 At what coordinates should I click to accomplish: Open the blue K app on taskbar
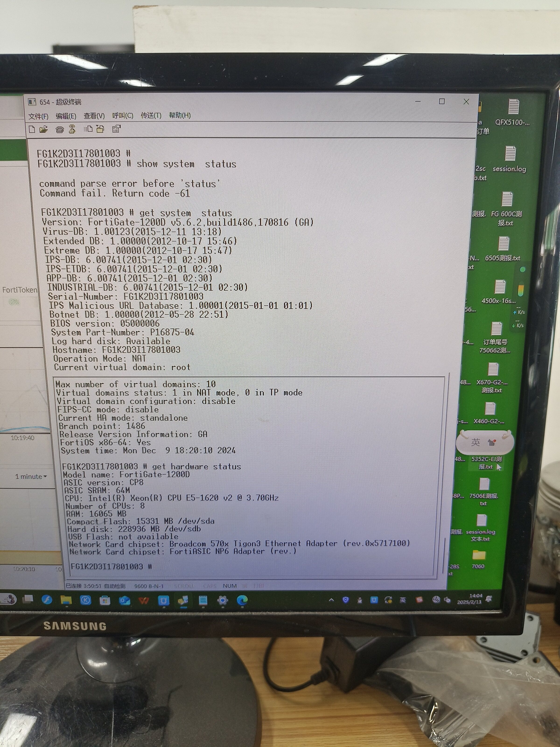pos(86,600)
